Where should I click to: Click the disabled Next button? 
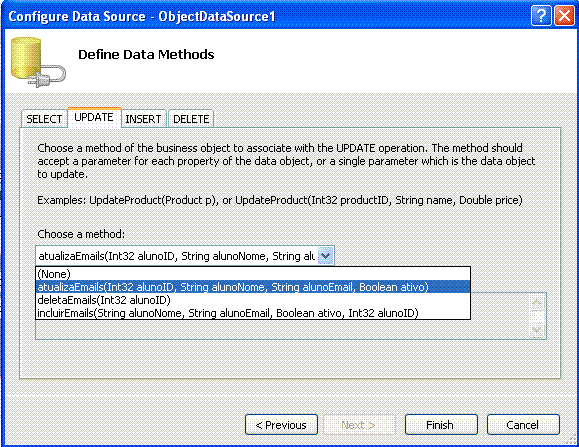click(359, 425)
